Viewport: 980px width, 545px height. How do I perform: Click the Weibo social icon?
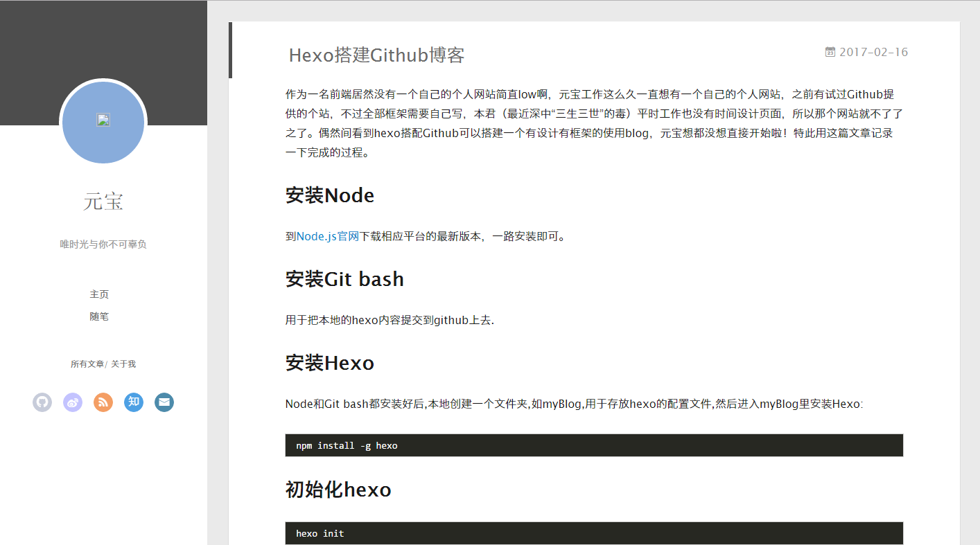[73, 402]
